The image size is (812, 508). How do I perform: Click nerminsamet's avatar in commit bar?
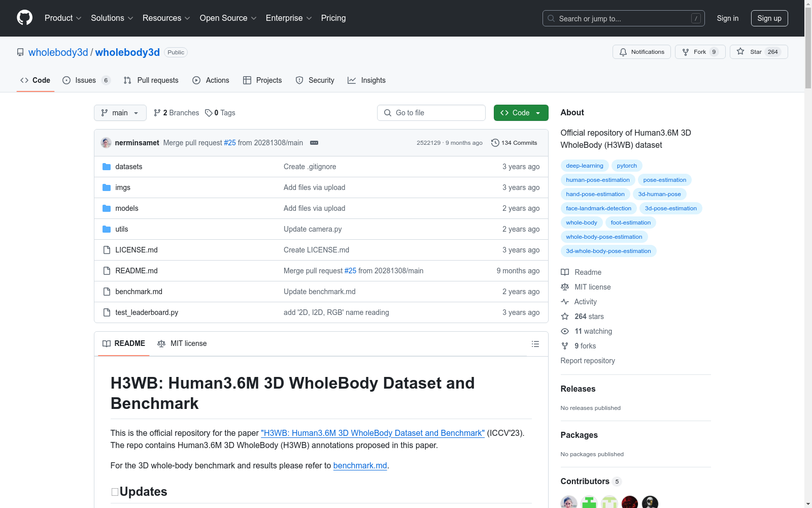tap(106, 143)
